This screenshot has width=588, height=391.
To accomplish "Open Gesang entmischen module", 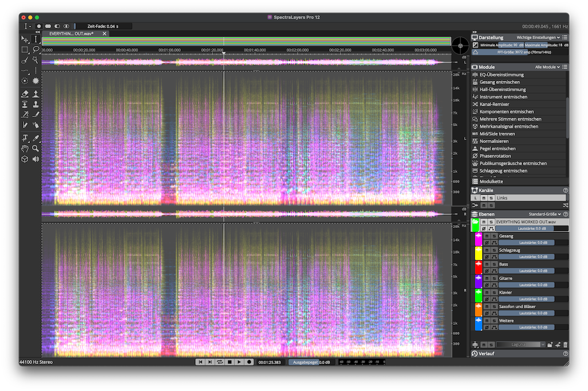I will (x=519, y=82).
